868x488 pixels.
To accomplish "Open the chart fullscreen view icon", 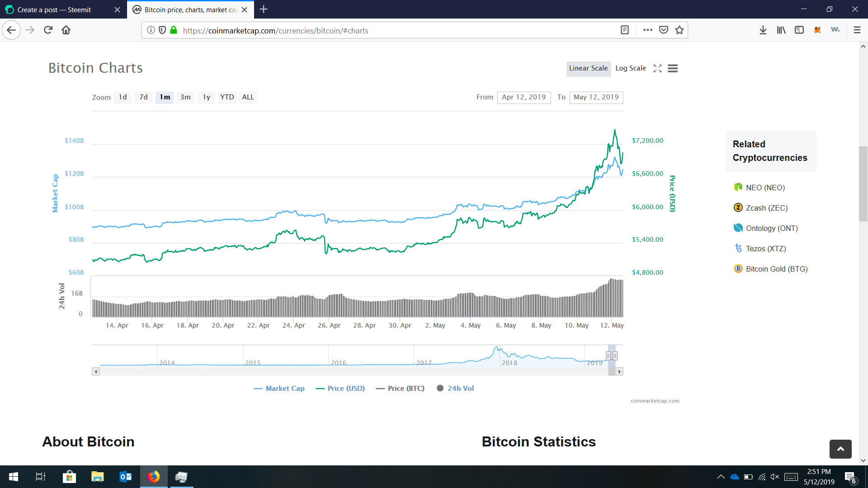I will (657, 68).
